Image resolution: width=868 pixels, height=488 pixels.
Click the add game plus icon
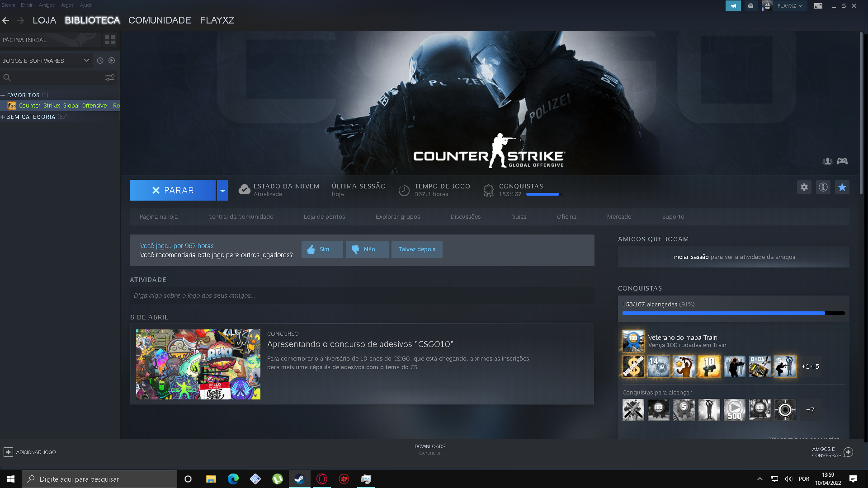click(8, 452)
